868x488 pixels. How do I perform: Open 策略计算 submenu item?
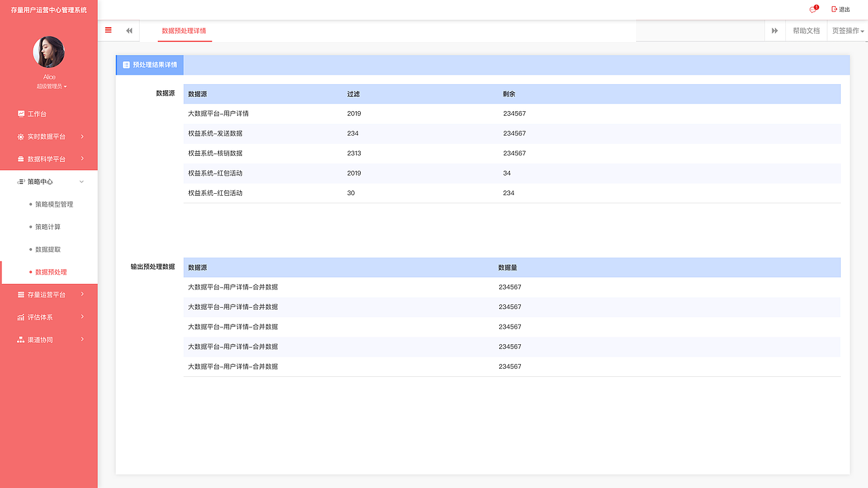coord(48,227)
